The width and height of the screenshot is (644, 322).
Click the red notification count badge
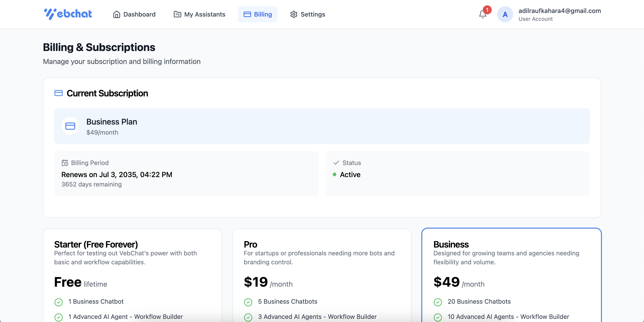[487, 10]
